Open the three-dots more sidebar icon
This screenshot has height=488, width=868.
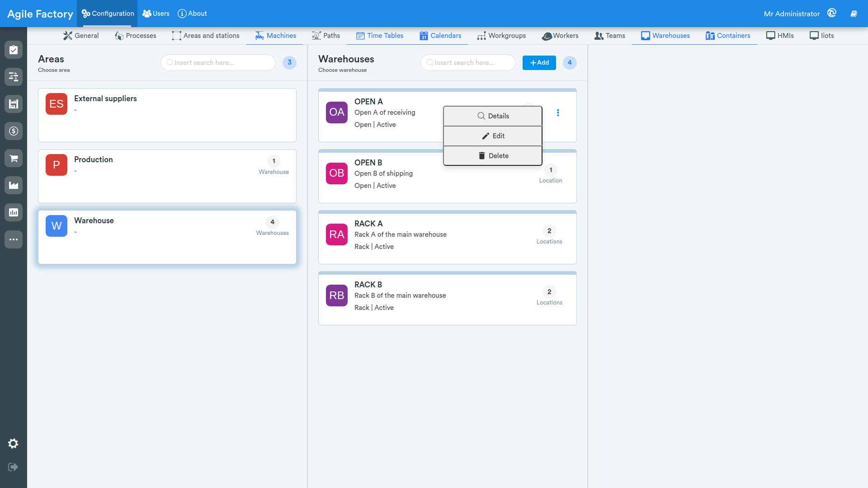point(14,239)
